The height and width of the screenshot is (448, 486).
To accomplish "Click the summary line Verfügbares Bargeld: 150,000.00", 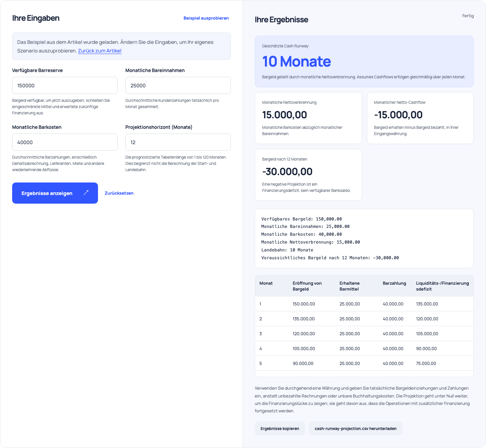I will click(301, 219).
